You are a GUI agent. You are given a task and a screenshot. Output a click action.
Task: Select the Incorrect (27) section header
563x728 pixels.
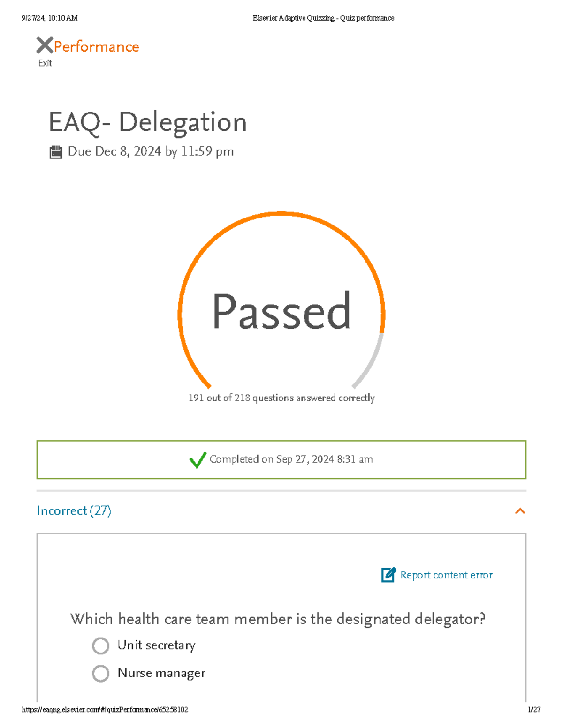74,511
